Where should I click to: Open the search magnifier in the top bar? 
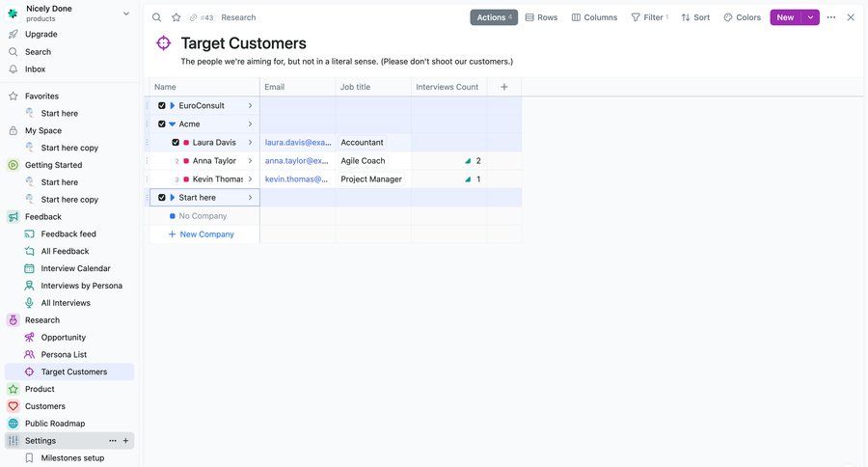pos(156,17)
